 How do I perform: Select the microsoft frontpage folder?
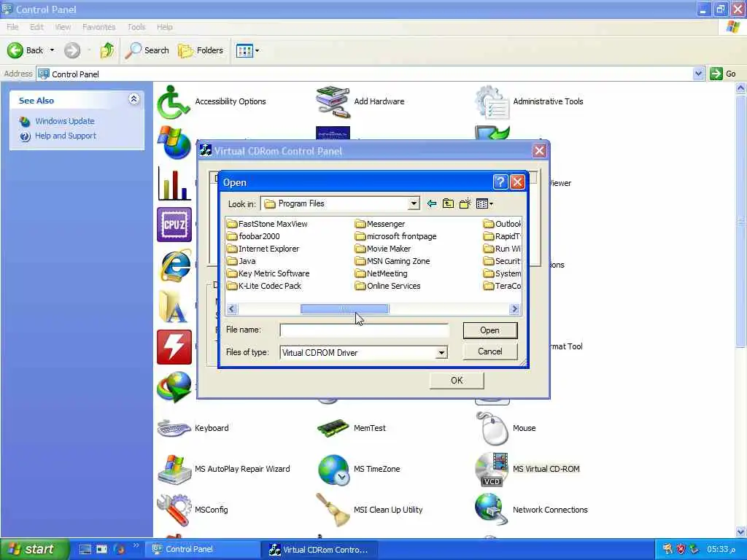tap(395, 236)
